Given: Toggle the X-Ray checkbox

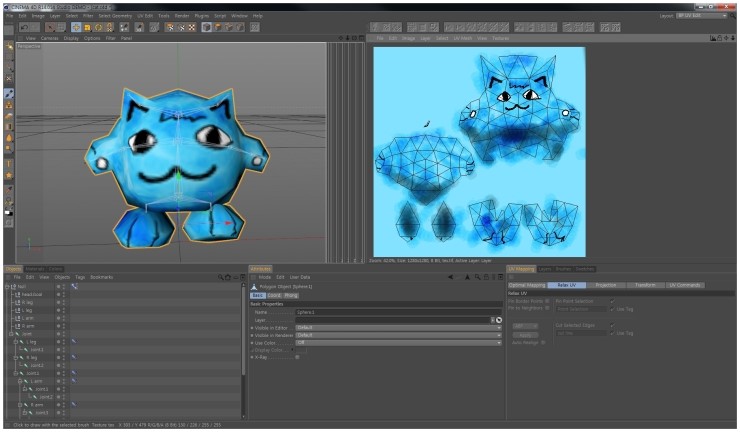Looking at the screenshot, I should [297, 357].
